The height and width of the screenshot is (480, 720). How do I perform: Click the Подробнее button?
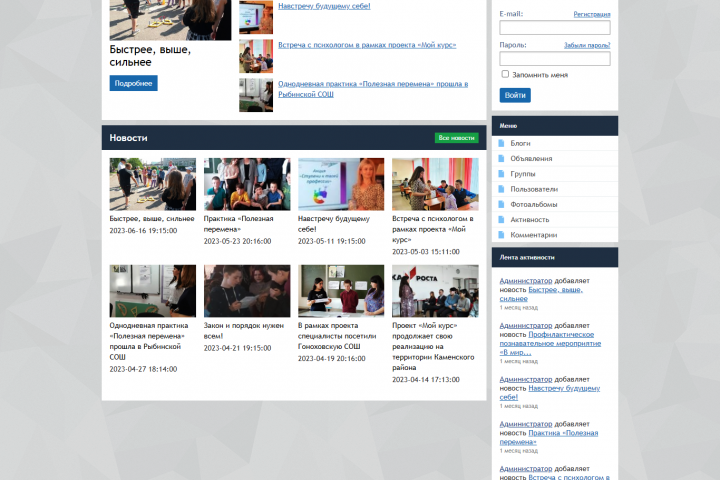133,83
